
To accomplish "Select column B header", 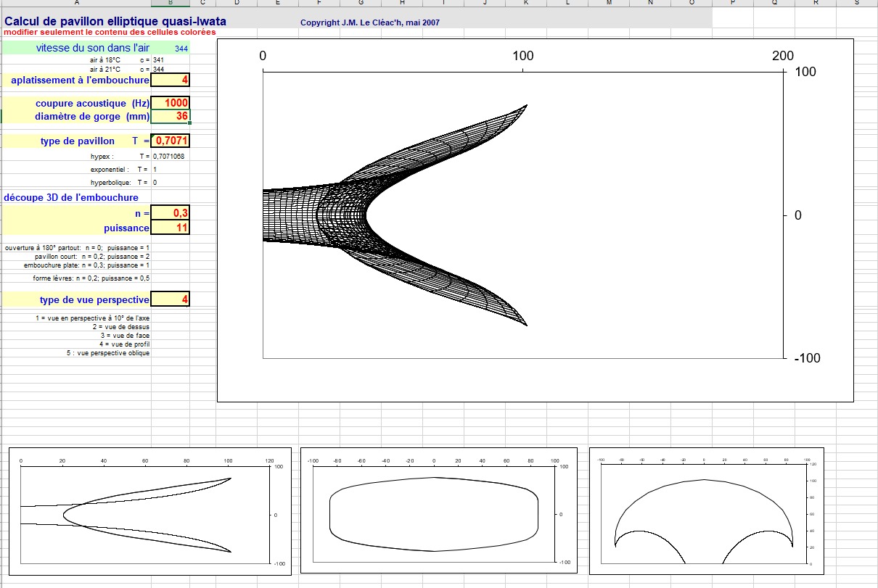I will (x=170, y=3).
